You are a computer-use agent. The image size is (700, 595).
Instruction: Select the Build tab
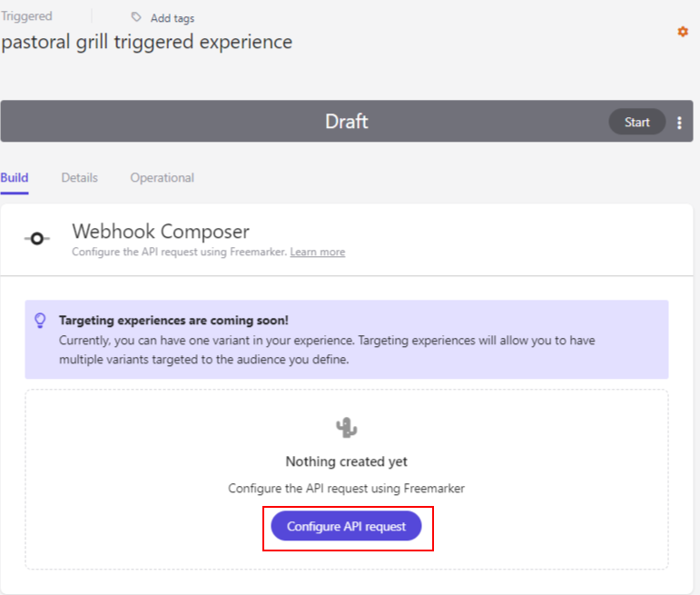tap(15, 178)
